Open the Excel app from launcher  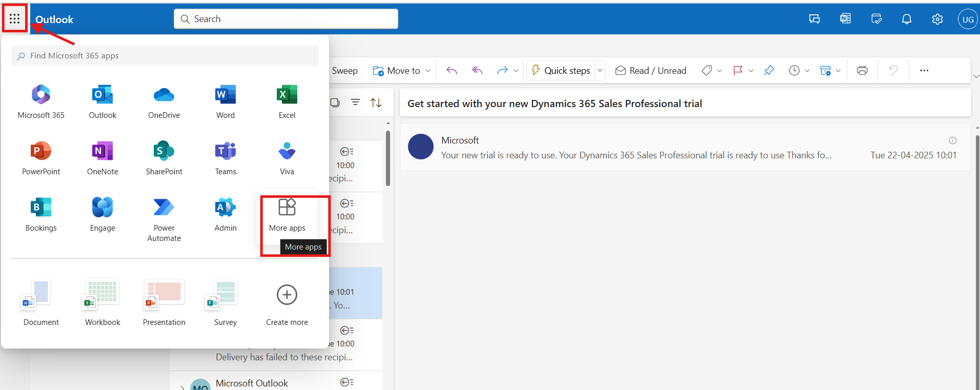point(287,101)
